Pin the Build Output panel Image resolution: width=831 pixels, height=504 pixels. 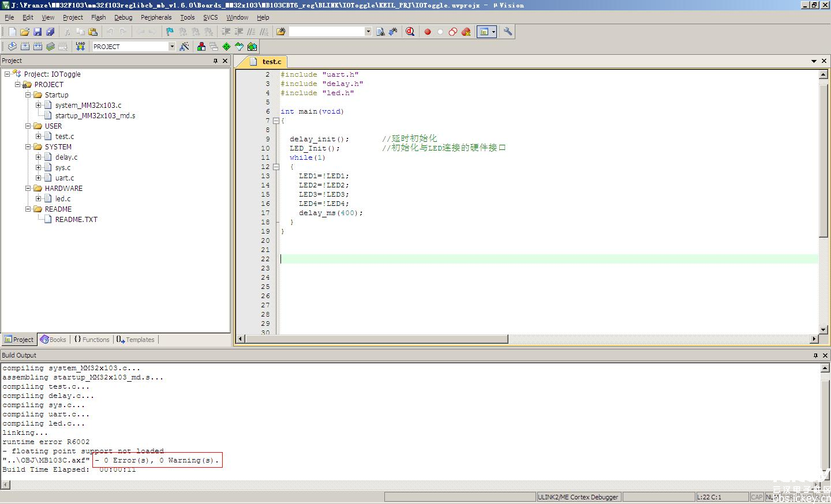pos(816,355)
